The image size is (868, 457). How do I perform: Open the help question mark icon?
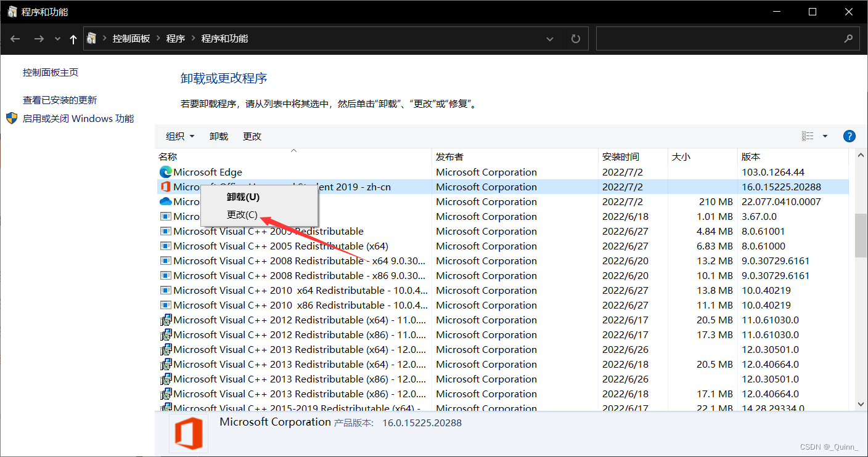[x=849, y=136]
